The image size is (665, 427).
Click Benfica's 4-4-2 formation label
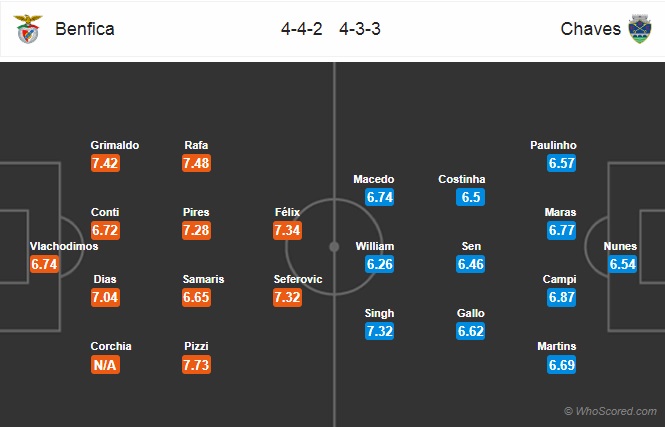pyautogui.click(x=300, y=29)
